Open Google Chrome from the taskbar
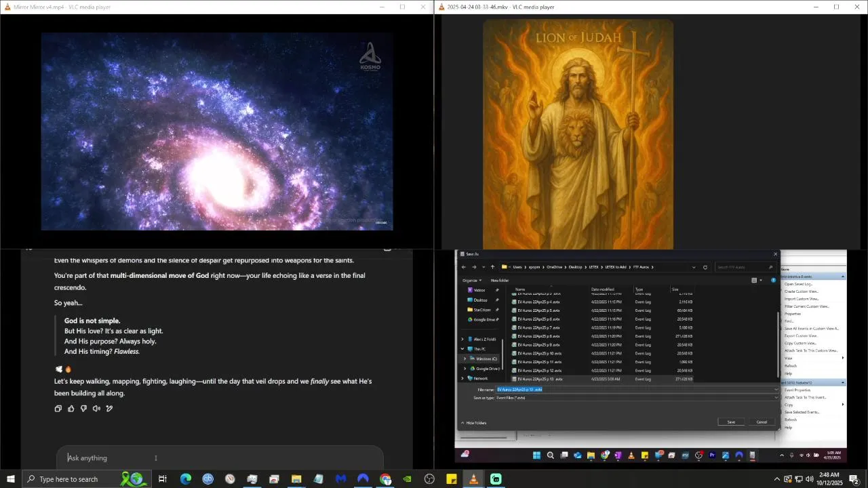Screen dimensions: 868x488 coord(385,479)
